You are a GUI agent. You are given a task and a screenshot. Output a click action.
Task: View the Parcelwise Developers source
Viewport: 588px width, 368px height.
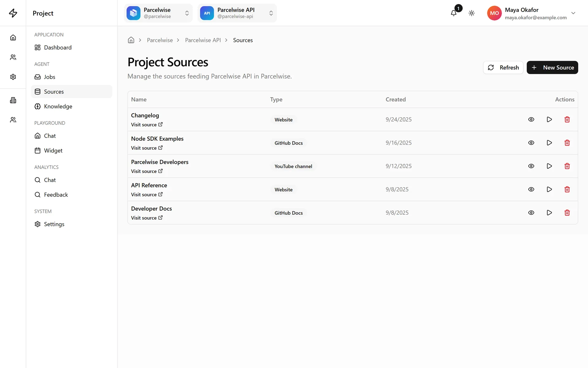[x=531, y=166]
